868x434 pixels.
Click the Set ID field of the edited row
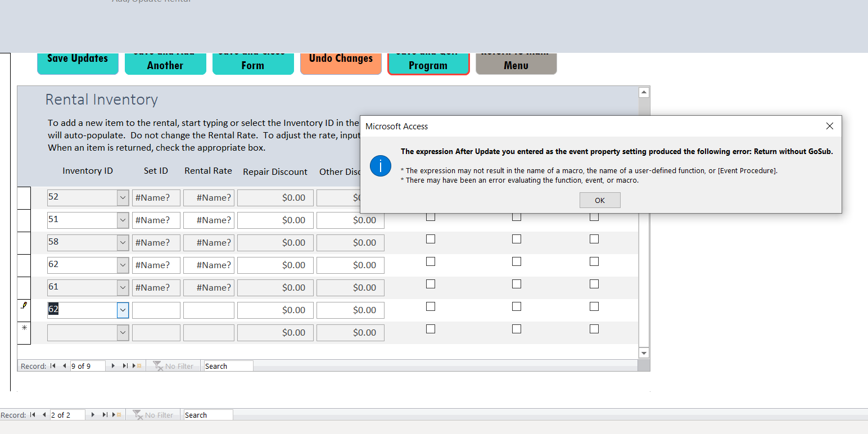click(156, 310)
